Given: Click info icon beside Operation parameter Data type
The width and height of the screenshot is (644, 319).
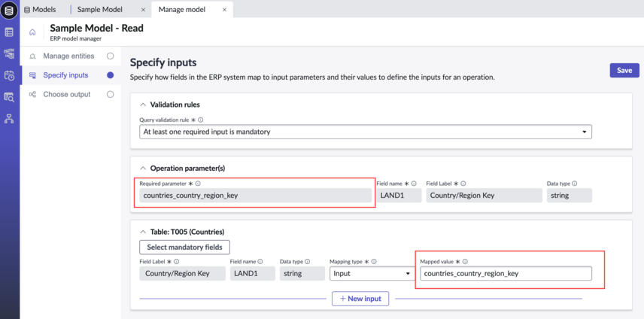Looking at the screenshot, I should 575,184.
